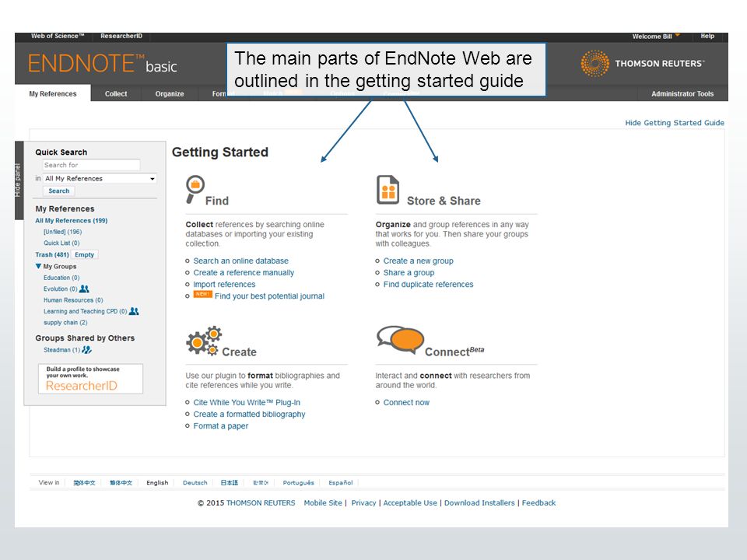Open All My References (199)
The height and width of the screenshot is (560, 747).
click(x=72, y=220)
